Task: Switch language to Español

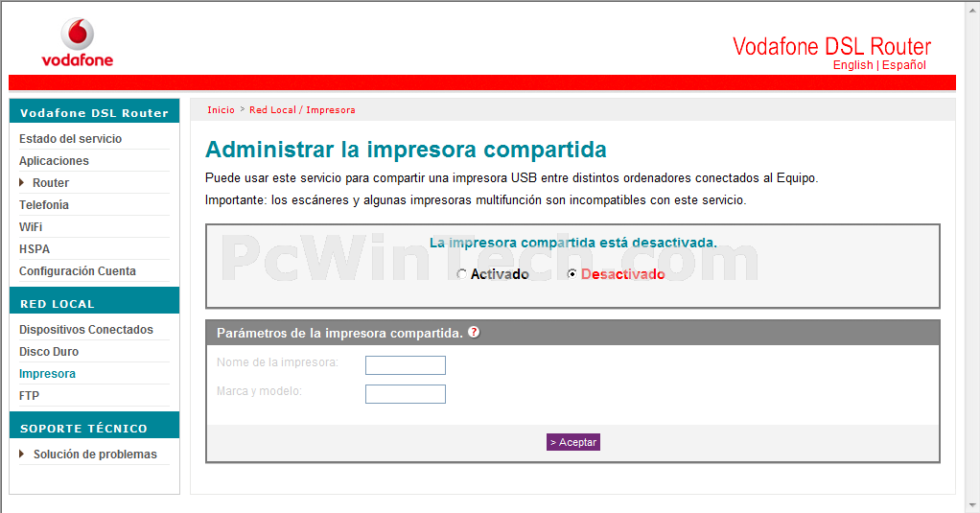Action: 903,65
